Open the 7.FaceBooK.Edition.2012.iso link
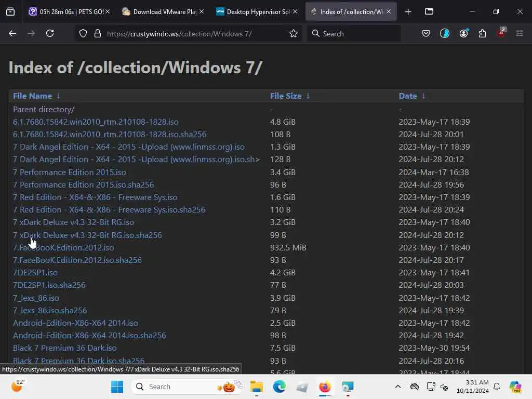 [x=63, y=248]
